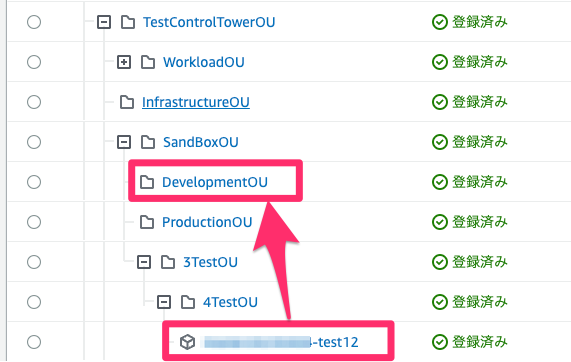Click the folder icon next to DevelopmentOU

[x=147, y=182]
